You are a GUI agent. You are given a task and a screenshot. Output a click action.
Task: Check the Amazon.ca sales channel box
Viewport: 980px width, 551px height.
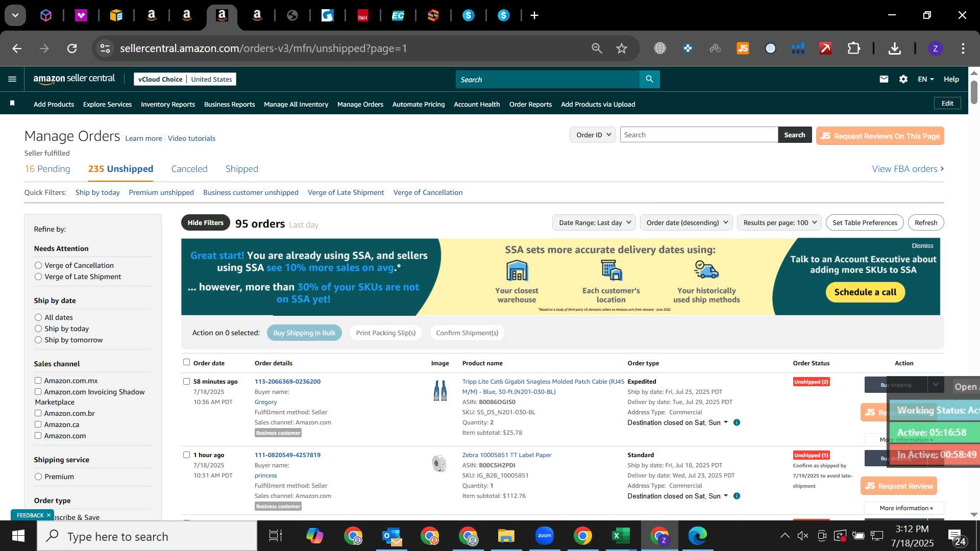tap(38, 424)
